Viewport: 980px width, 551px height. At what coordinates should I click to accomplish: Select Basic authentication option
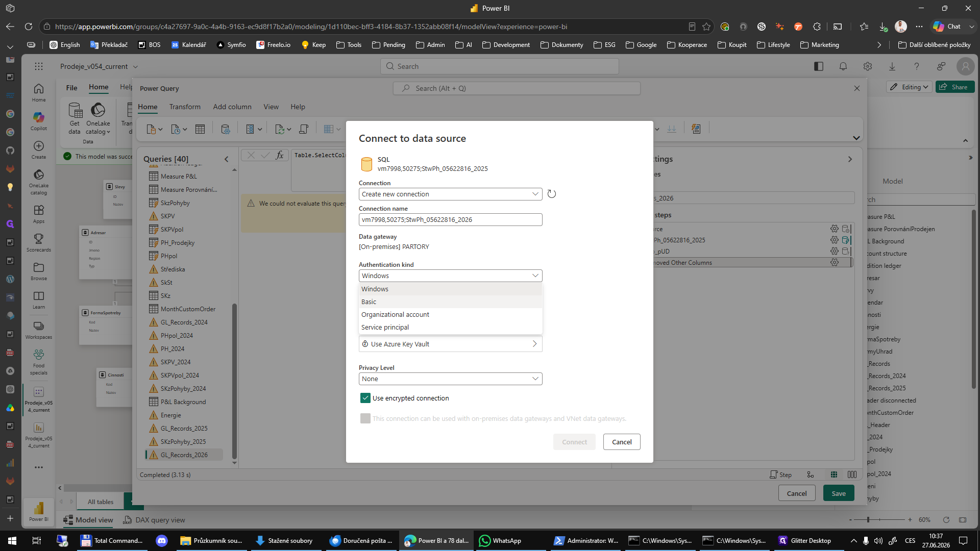pyautogui.click(x=450, y=302)
